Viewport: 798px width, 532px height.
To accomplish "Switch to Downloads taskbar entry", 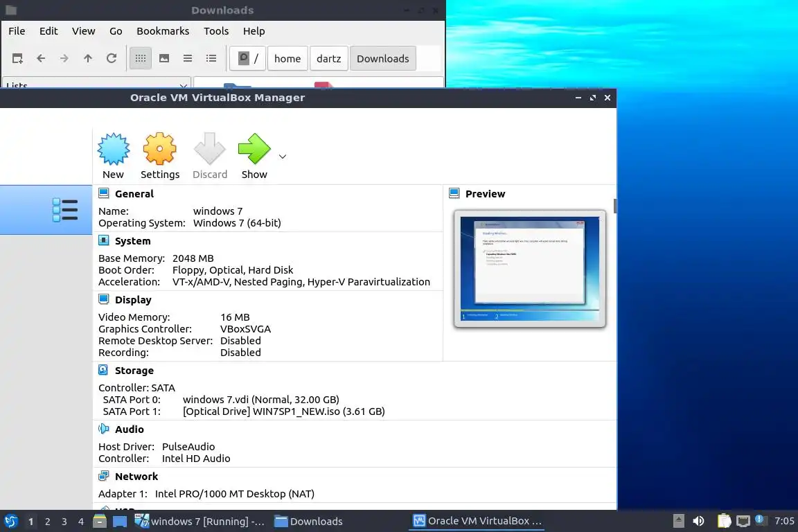I will 308,521.
